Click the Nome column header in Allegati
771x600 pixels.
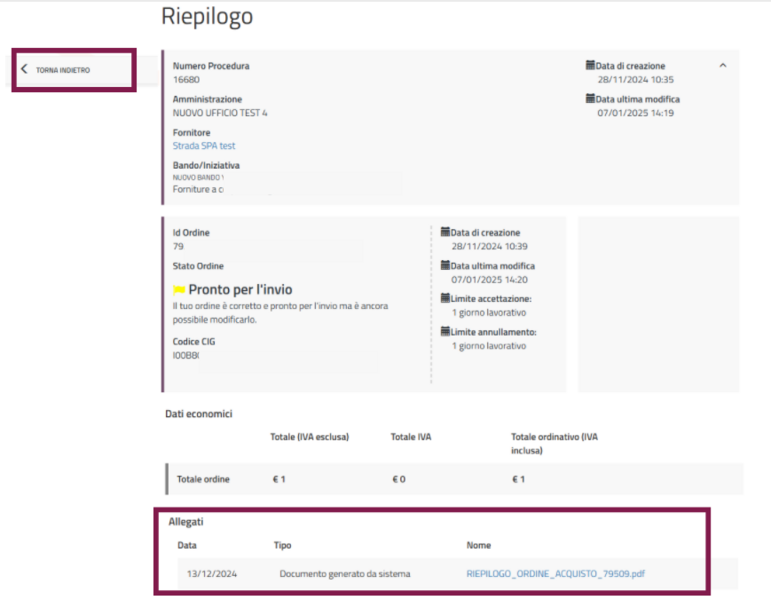pos(479,546)
